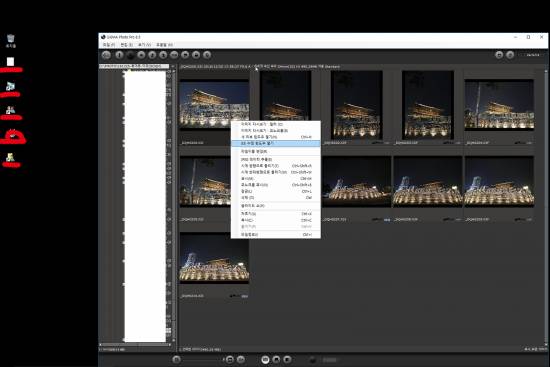Open image info with the 'i' toolbar icon
This screenshot has height=367, width=550.
coord(119,55)
